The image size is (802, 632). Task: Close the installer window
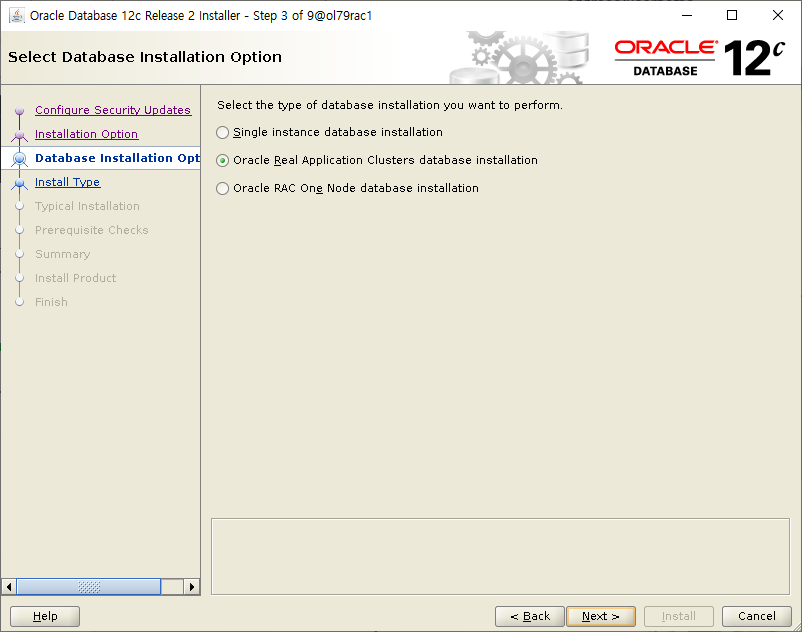pos(777,15)
